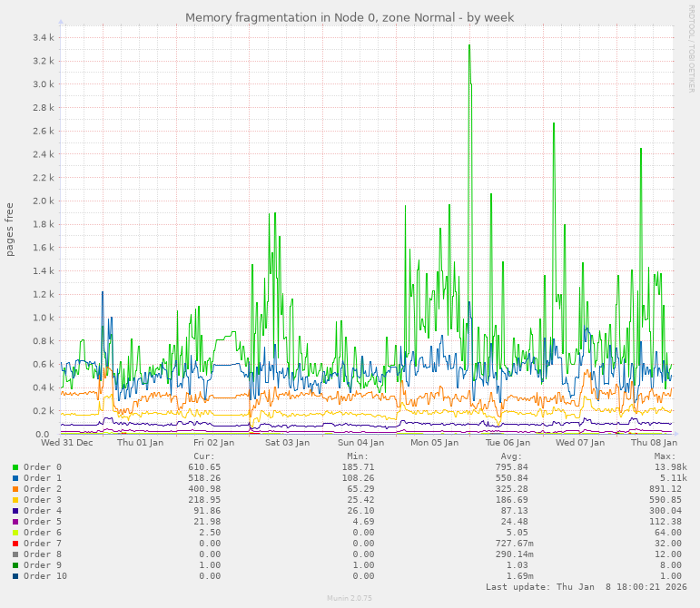Image resolution: width=700 pixels, height=608 pixels.
Task: Click Order 10 average value 1.69m
Action: click(519, 576)
